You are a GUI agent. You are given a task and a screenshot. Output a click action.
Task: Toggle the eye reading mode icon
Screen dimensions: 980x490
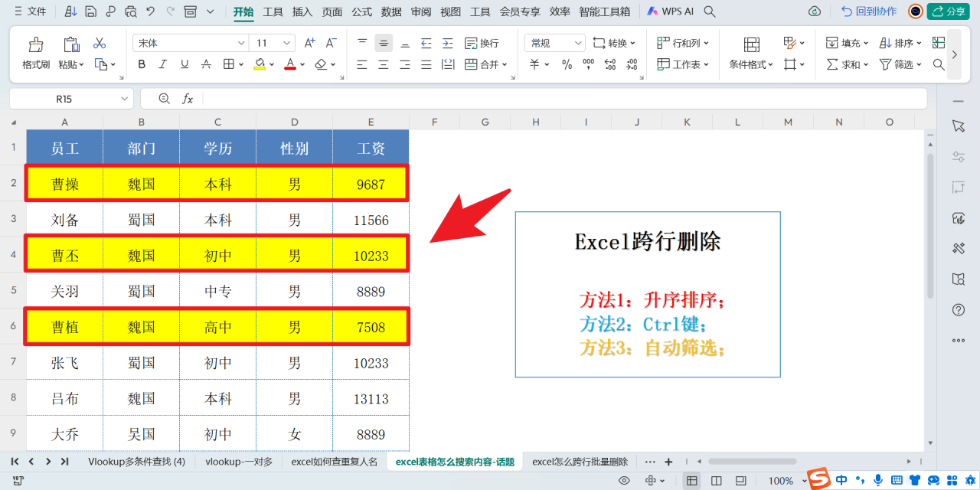(624, 481)
